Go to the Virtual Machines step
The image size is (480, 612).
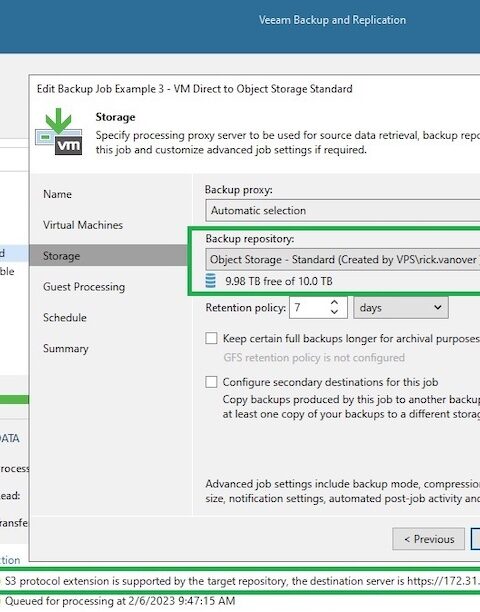(x=83, y=225)
